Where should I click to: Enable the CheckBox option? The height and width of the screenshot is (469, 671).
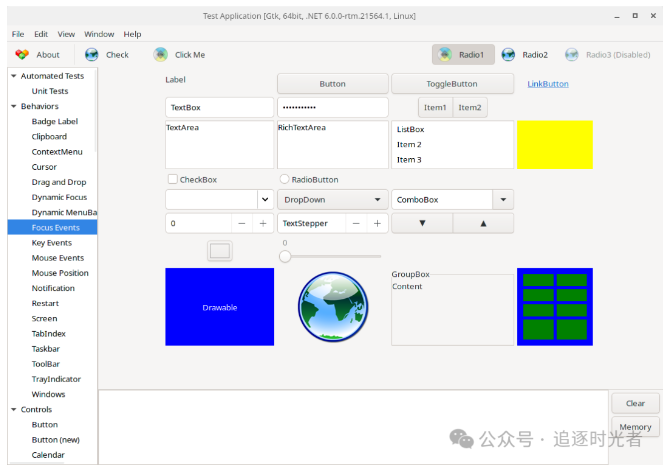point(173,179)
